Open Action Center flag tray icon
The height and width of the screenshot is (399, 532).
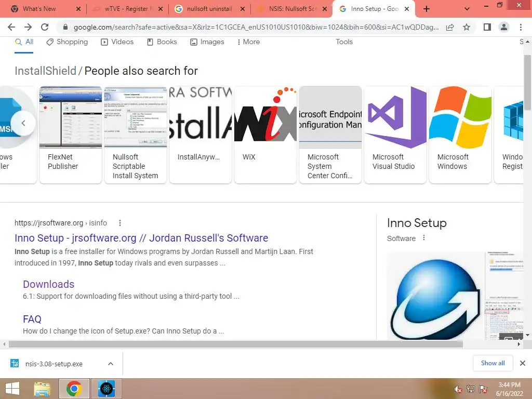[483, 390]
